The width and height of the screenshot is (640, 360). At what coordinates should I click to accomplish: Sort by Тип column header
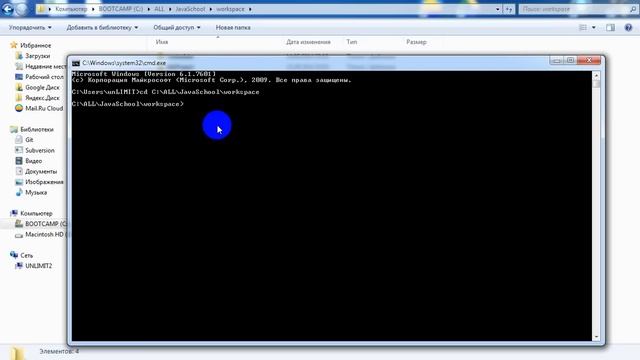351,42
